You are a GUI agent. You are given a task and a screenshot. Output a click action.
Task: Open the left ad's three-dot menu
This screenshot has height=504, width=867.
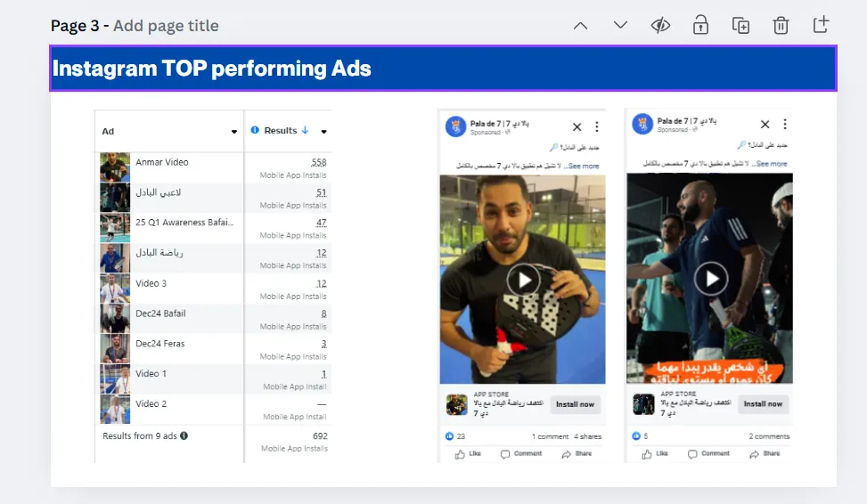pyautogui.click(x=597, y=126)
